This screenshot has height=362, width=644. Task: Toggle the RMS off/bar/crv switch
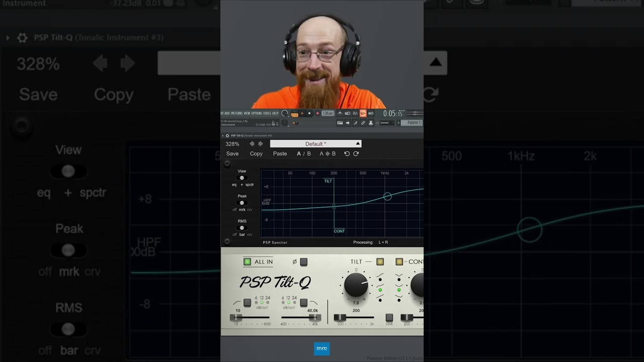click(242, 228)
